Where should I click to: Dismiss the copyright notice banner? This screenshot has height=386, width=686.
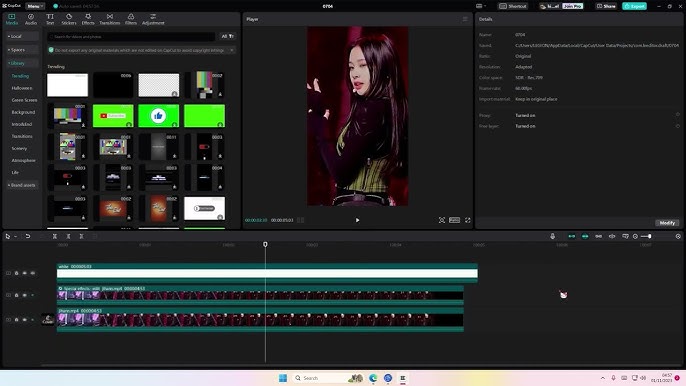click(x=231, y=50)
